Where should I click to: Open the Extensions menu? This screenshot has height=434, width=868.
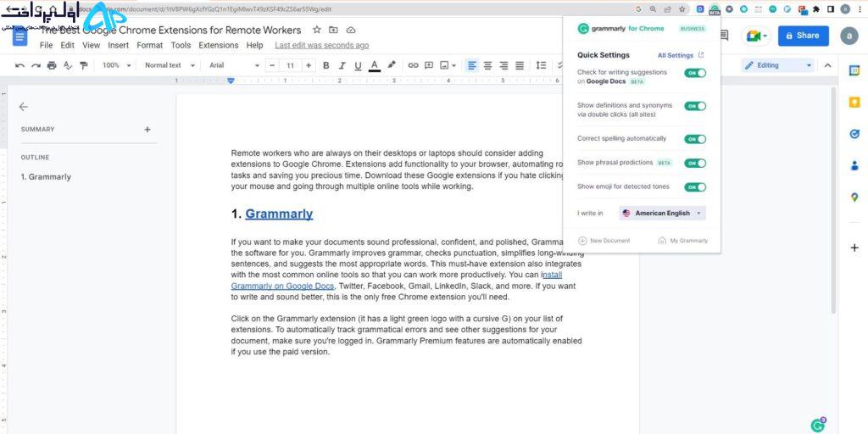pos(219,46)
